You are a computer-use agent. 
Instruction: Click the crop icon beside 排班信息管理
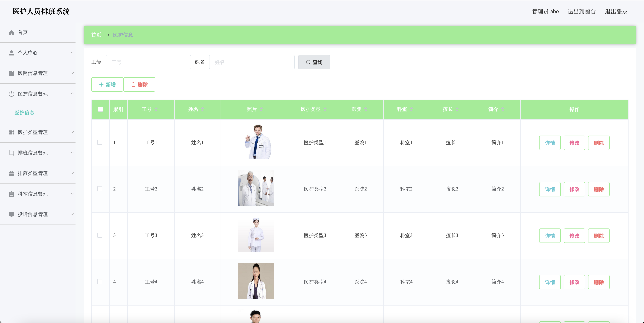(12, 153)
